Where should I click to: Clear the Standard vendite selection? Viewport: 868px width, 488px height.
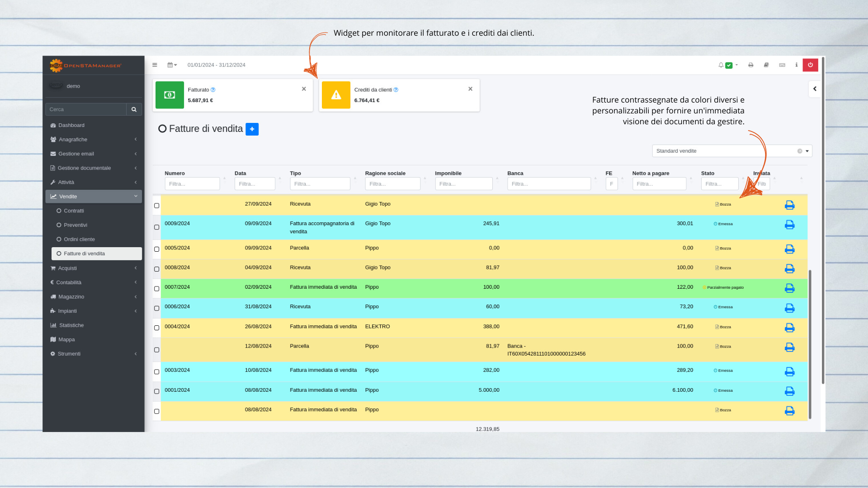click(x=800, y=151)
